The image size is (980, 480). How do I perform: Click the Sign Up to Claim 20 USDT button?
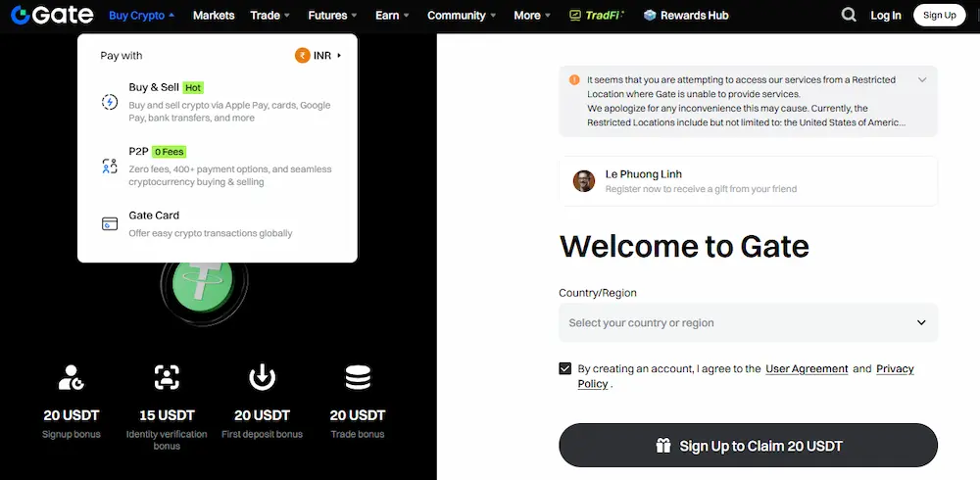(748, 446)
